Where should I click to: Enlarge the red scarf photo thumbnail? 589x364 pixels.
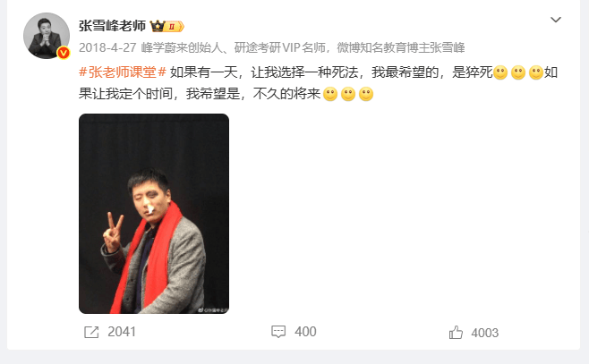(154, 214)
